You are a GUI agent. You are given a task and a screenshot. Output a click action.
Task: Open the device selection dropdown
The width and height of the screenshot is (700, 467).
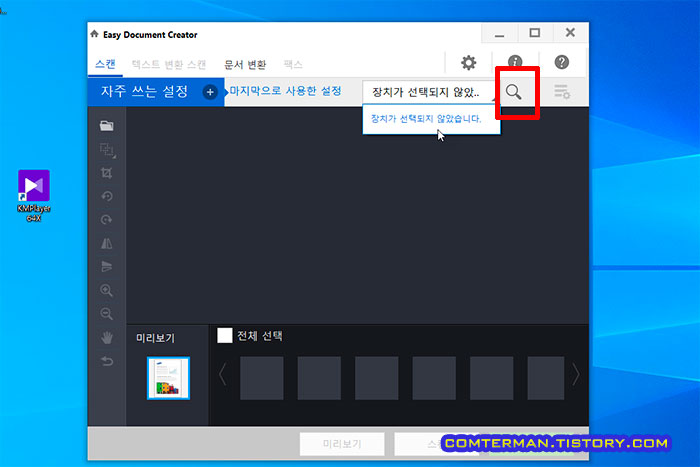point(431,92)
